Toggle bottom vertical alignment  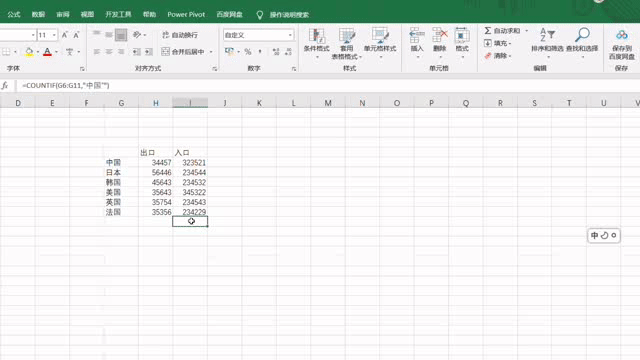(121, 35)
